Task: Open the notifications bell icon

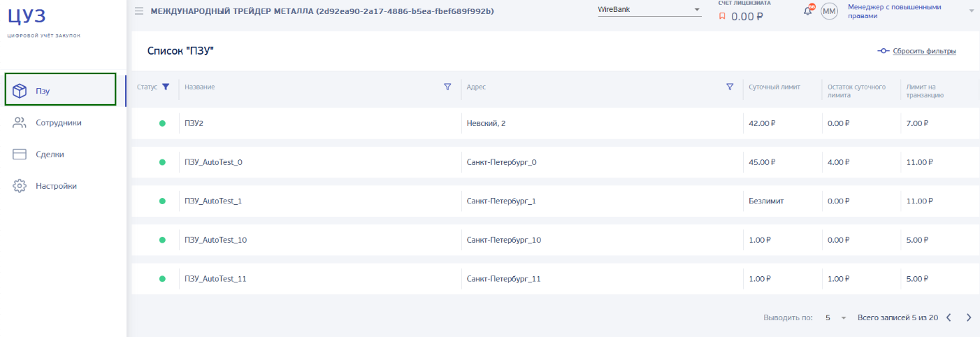Action: [x=808, y=10]
